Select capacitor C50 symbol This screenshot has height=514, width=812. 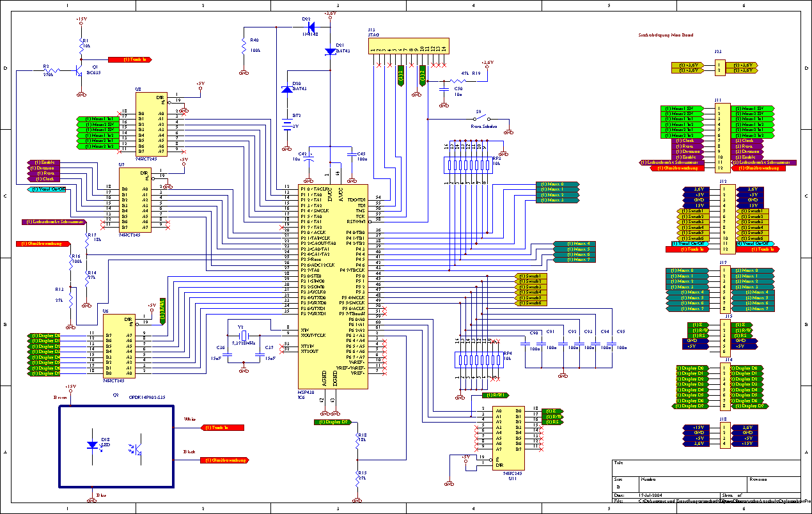pyautogui.click(x=444, y=89)
